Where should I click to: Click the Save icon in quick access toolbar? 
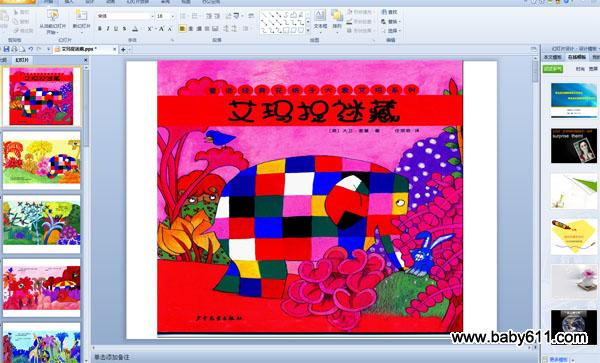click(7, 49)
